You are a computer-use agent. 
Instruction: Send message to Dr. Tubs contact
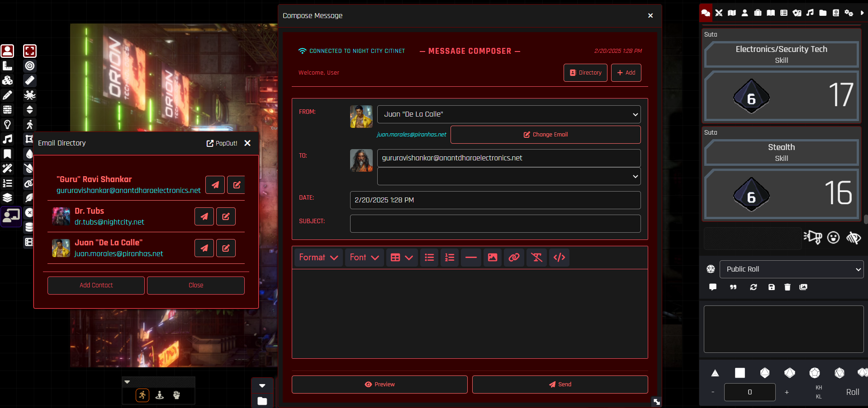coord(204,216)
